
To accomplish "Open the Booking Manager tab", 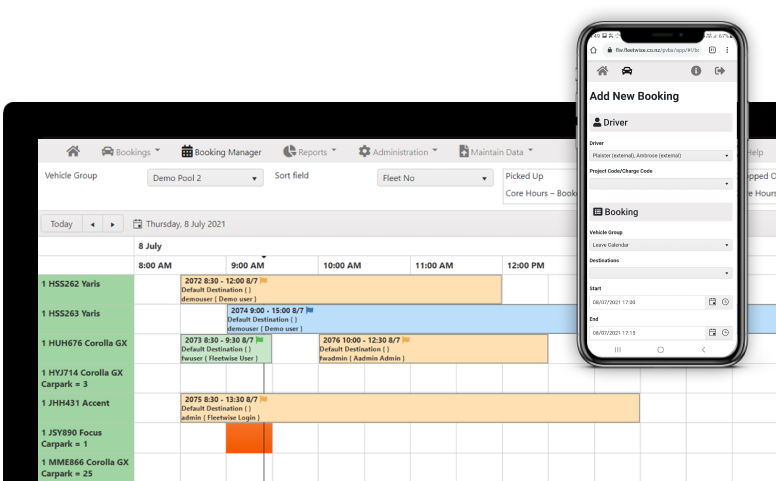I will tap(221, 152).
